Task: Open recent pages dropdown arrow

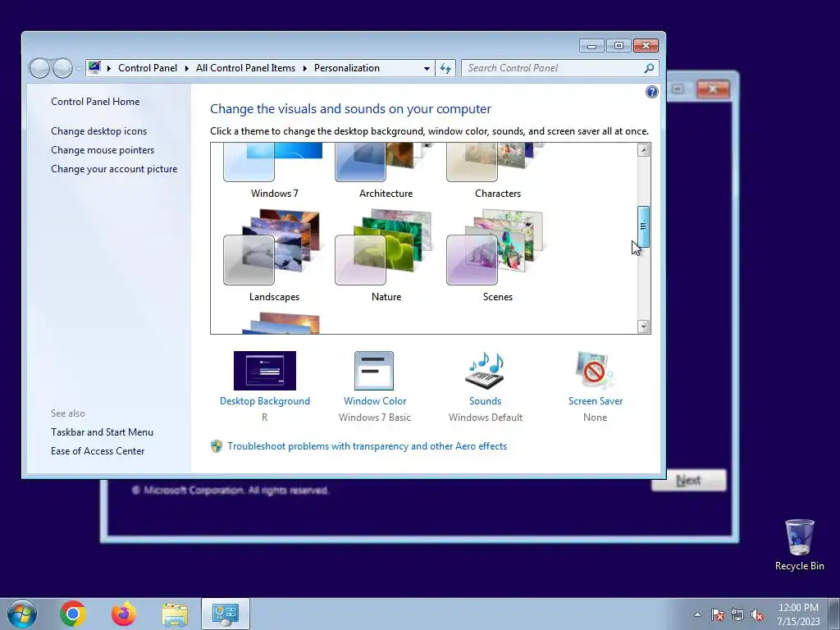Action: click(x=79, y=68)
